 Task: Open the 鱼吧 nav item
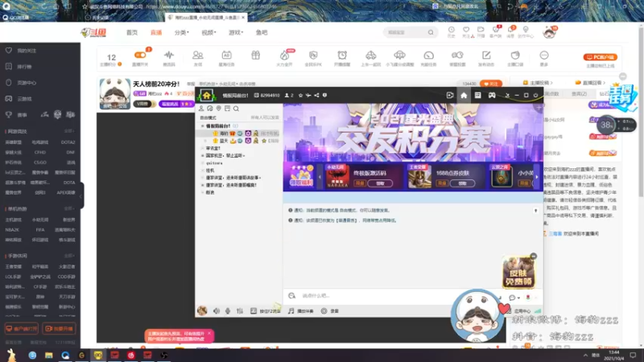[262, 32]
